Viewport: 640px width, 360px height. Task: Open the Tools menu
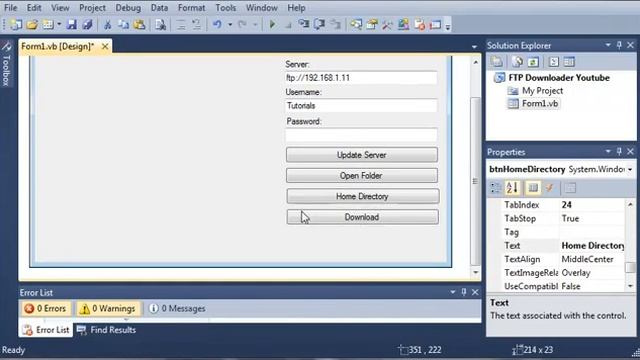pyautogui.click(x=226, y=8)
